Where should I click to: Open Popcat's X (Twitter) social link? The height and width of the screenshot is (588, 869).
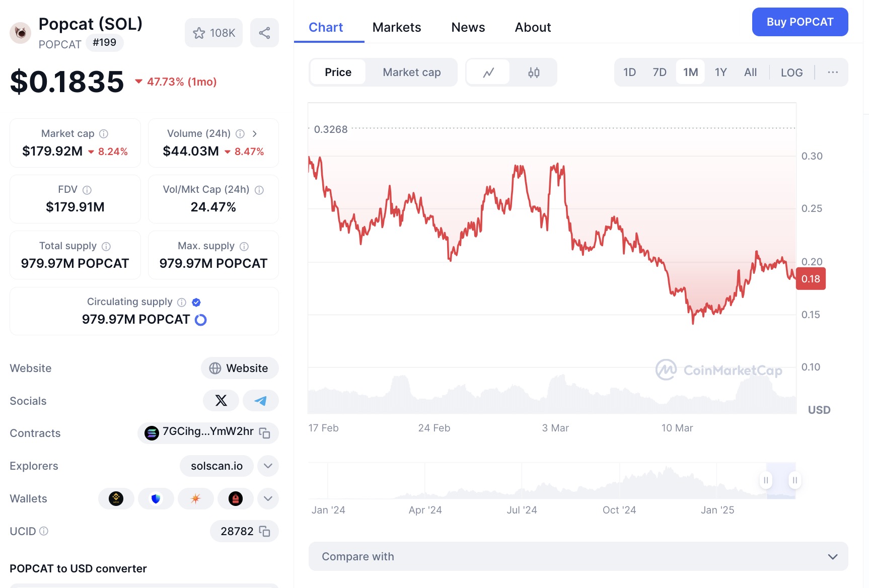221,401
